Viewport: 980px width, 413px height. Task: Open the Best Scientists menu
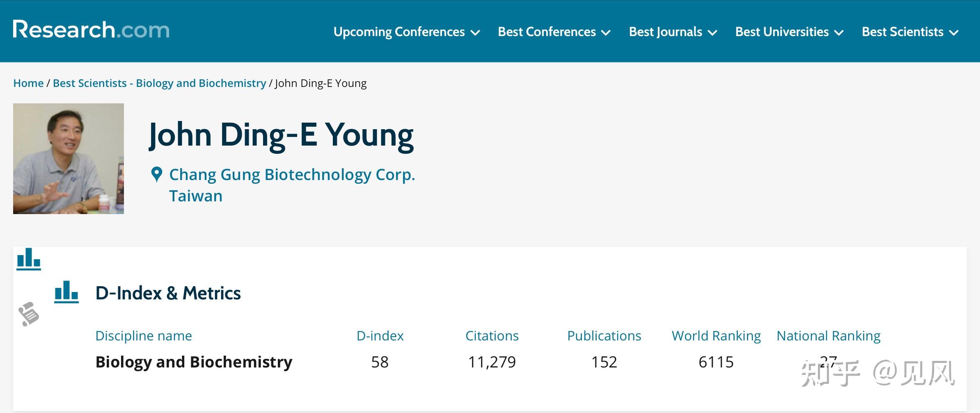910,32
